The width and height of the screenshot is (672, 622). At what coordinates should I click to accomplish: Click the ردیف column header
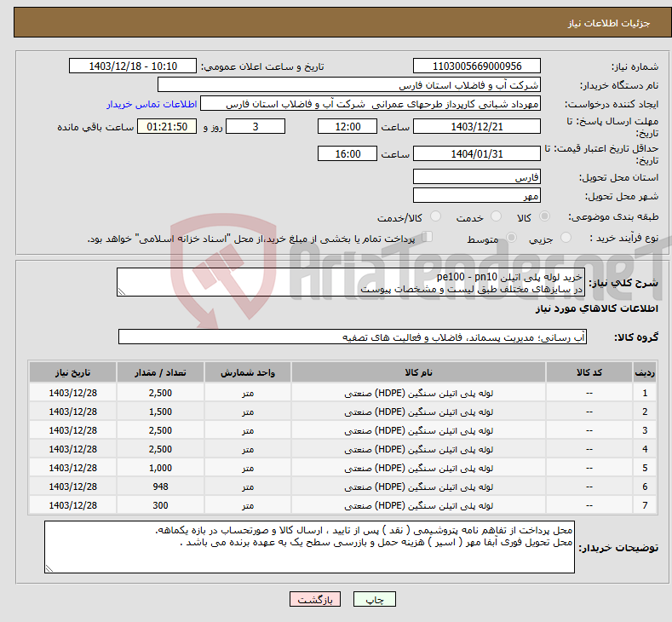[x=645, y=372]
